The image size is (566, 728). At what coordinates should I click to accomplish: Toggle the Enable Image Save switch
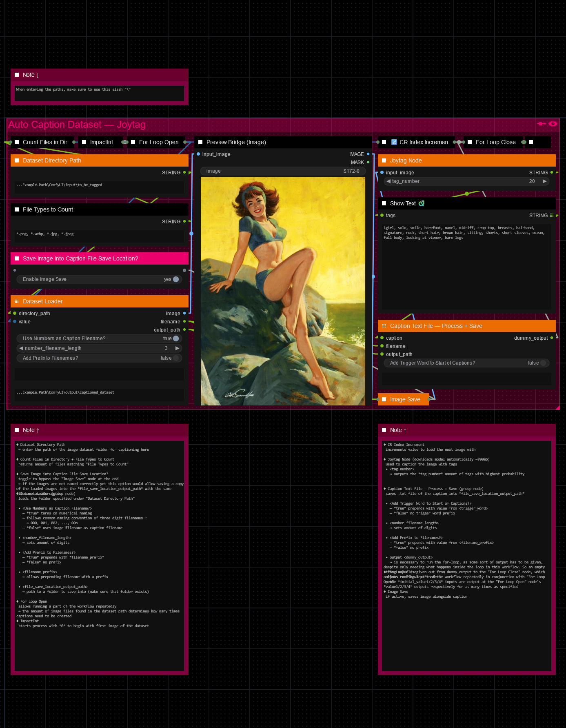point(176,279)
